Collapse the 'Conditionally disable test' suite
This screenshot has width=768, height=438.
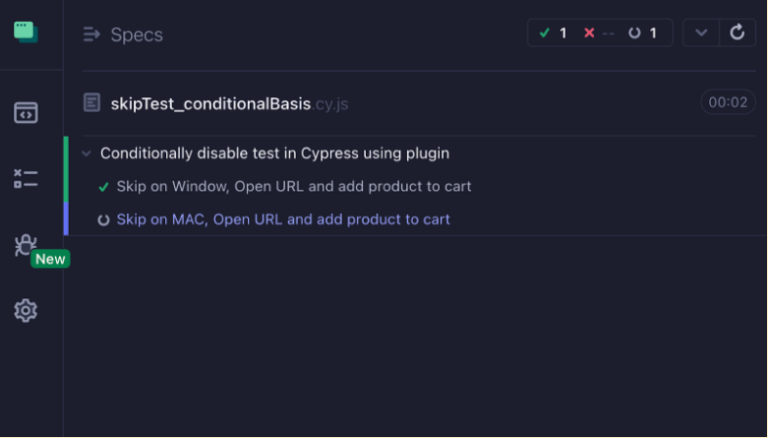pyautogui.click(x=87, y=154)
